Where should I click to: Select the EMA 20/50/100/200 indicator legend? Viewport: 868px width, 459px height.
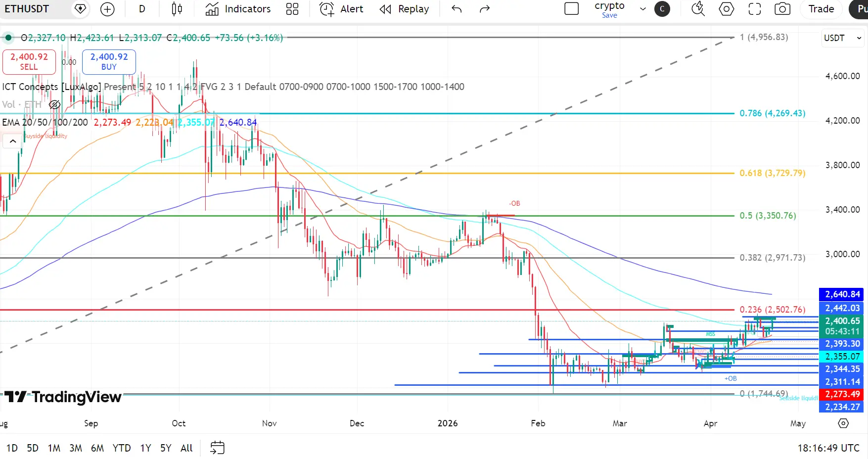click(x=45, y=122)
